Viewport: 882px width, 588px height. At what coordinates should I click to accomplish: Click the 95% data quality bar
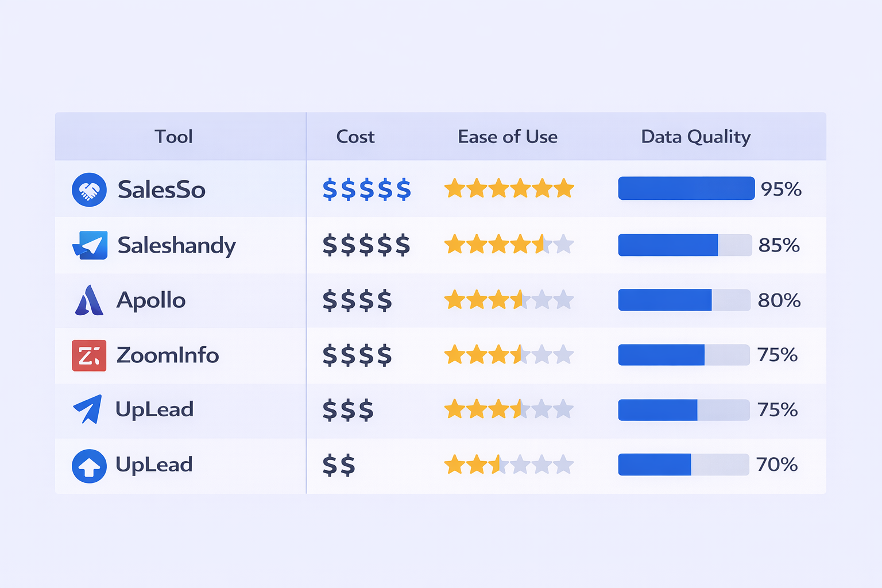pyautogui.click(x=686, y=188)
